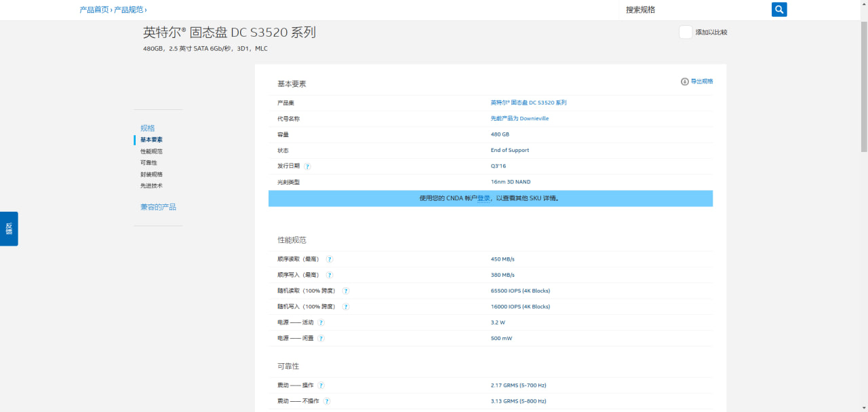
Task: Go to 性能规范 in the sidebar
Action: pyautogui.click(x=151, y=151)
